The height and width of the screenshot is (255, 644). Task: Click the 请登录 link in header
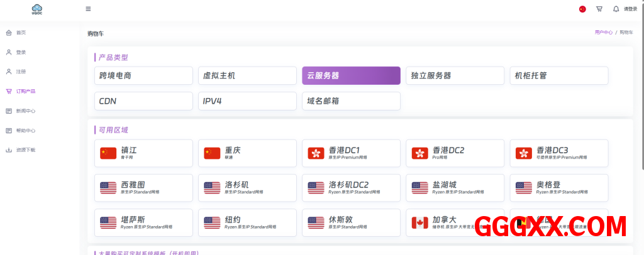click(630, 9)
